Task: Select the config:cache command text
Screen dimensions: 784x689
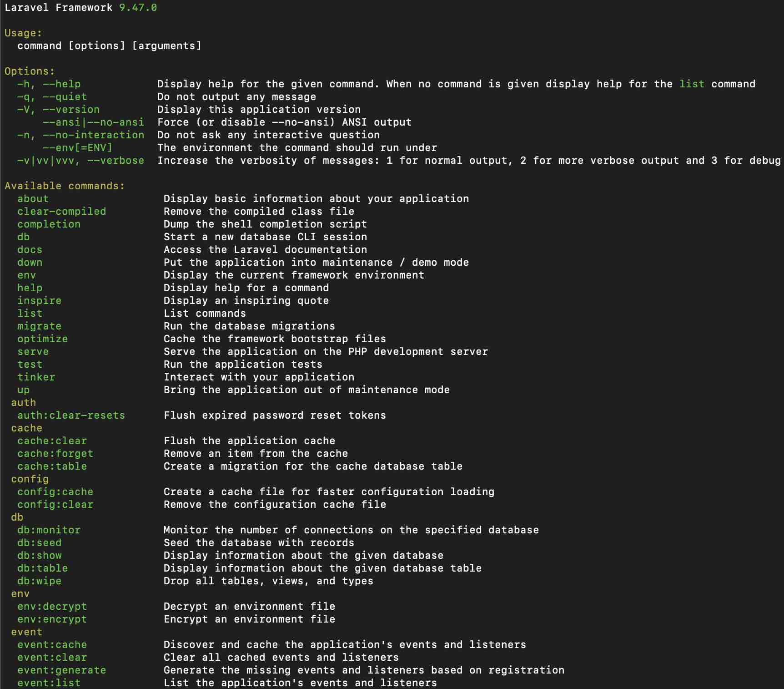Action: (x=55, y=491)
